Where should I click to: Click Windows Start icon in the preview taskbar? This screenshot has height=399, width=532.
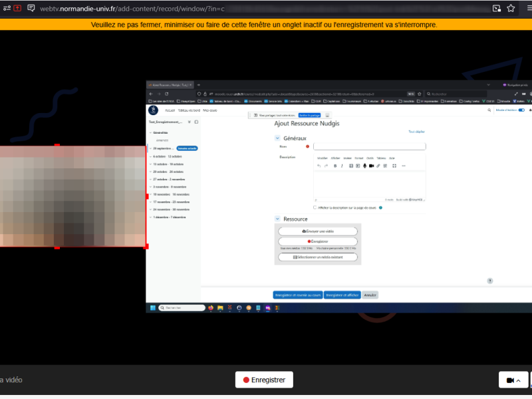(153, 308)
